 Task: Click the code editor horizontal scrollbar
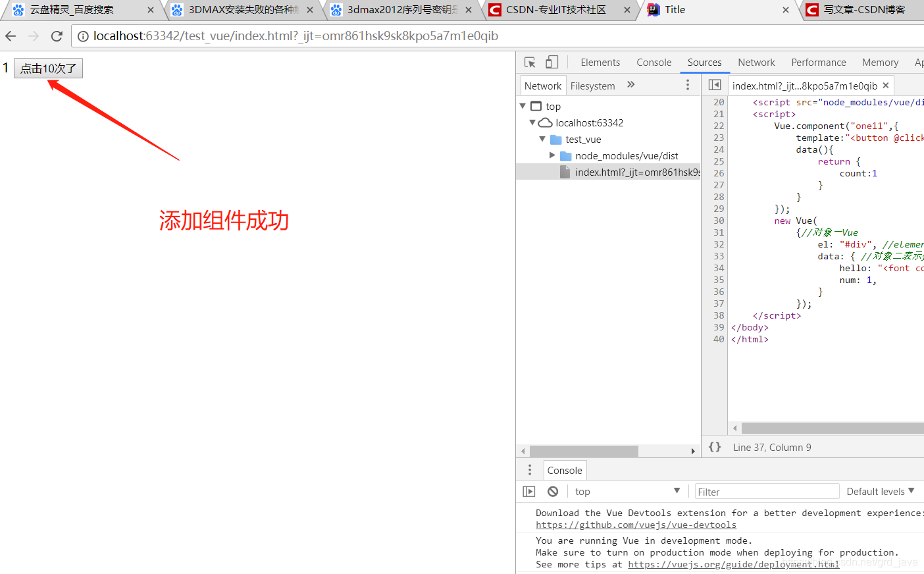[833, 429]
